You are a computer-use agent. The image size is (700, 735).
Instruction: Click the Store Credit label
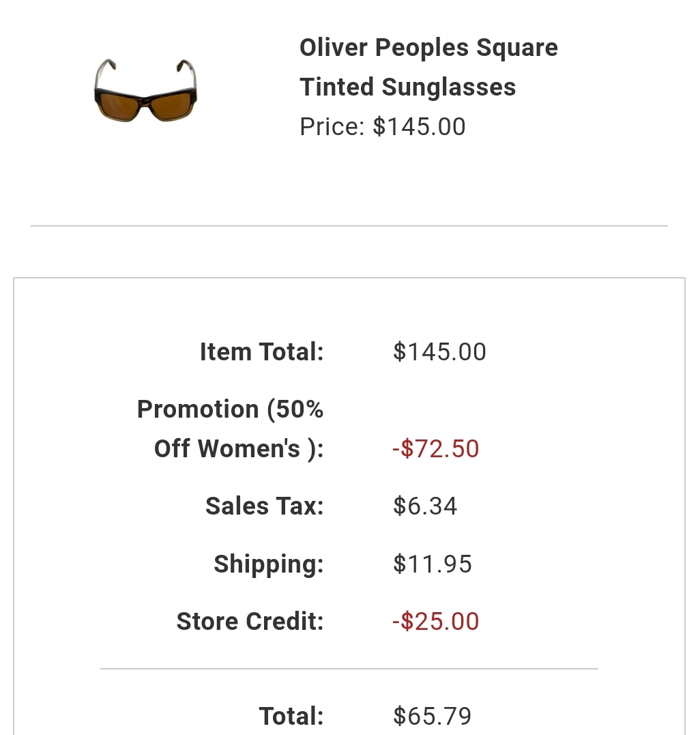click(x=250, y=622)
